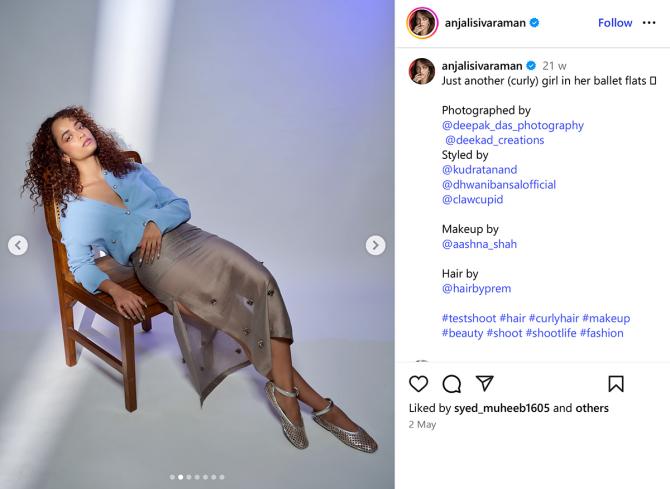Open @aashna_shah makeup artist profile
Viewport: 670px width, 489px height.
pyautogui.click(x=479, y=244)
